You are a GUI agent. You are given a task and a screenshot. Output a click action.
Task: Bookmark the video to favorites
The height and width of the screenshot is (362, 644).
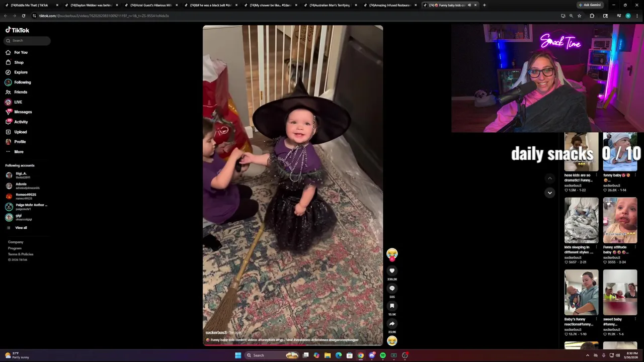(392, 306)
